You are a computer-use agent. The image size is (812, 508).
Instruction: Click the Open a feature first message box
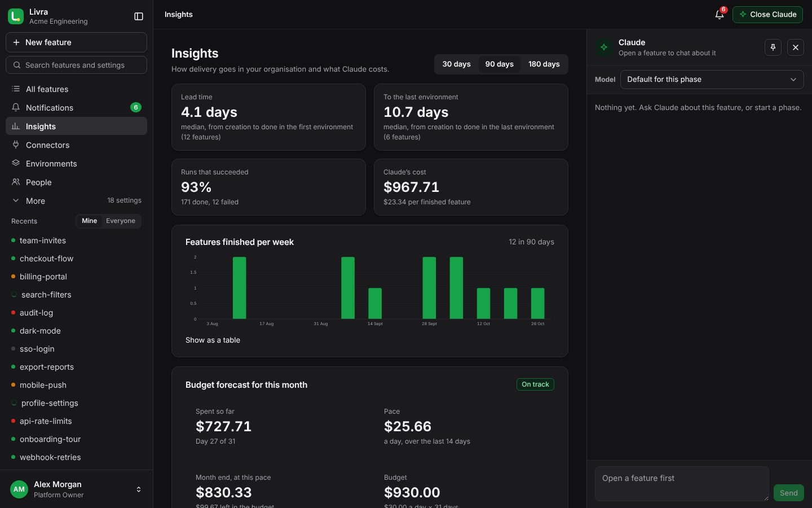pyautogui.click(x=682, y=484)
